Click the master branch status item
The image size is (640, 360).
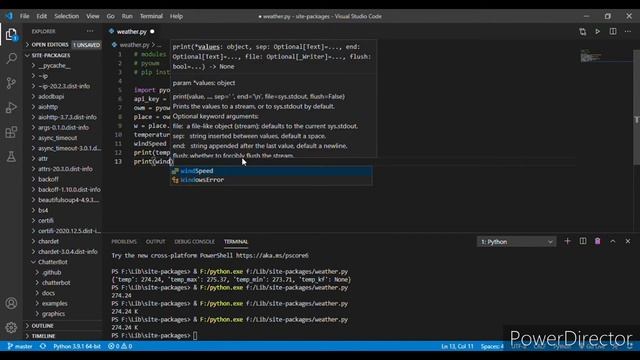20,346
